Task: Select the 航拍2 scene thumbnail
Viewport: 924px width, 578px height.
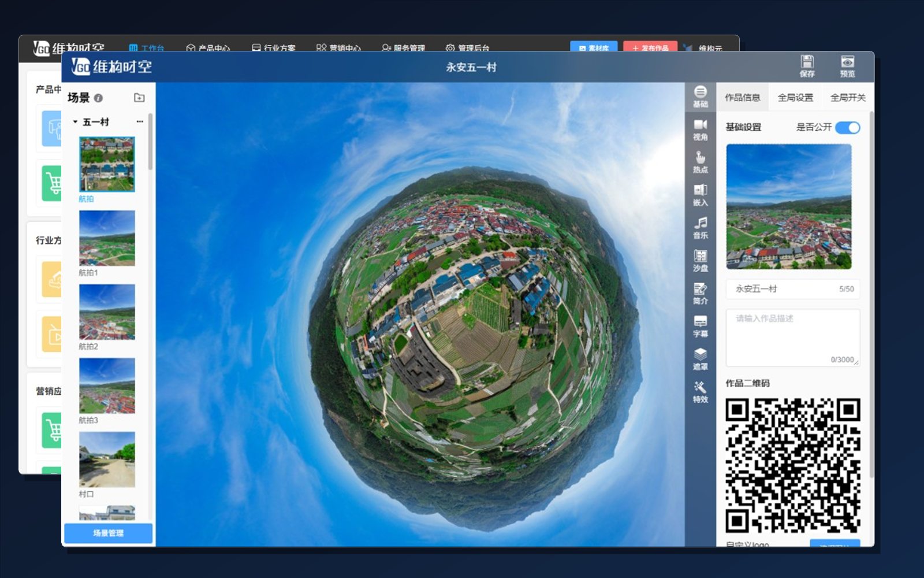Action: pos(107,312)
